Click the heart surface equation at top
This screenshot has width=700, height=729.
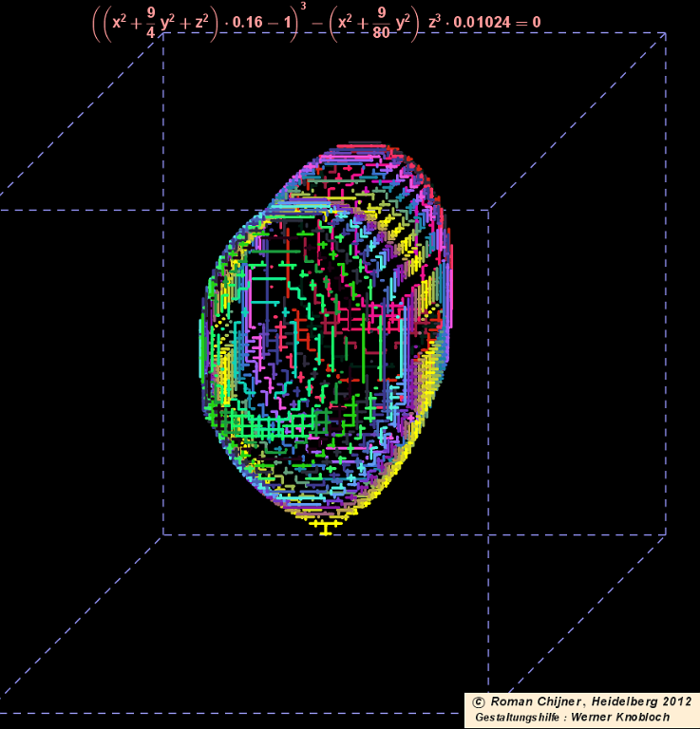pos(315,22)
